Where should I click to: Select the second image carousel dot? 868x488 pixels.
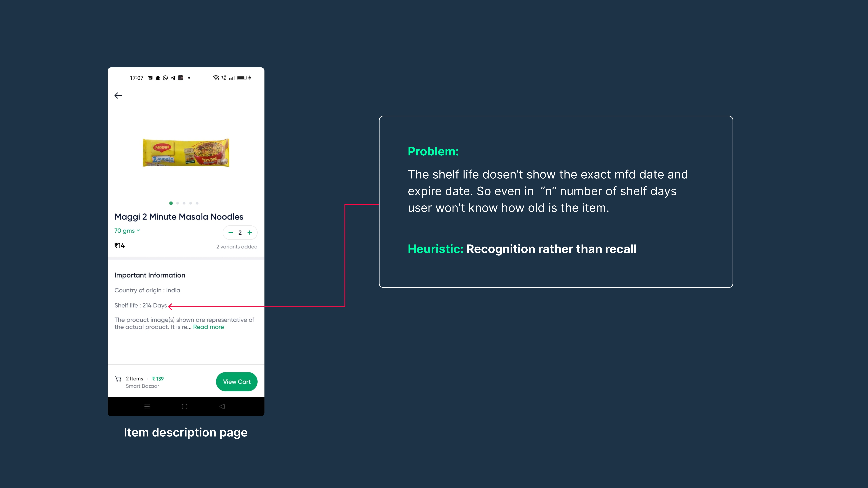[x=178, y=203]
